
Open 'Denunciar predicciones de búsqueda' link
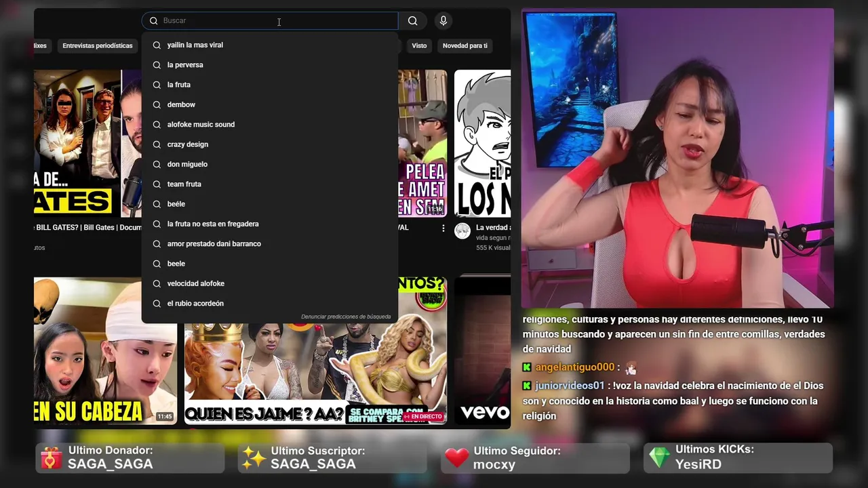pos(346,317)
